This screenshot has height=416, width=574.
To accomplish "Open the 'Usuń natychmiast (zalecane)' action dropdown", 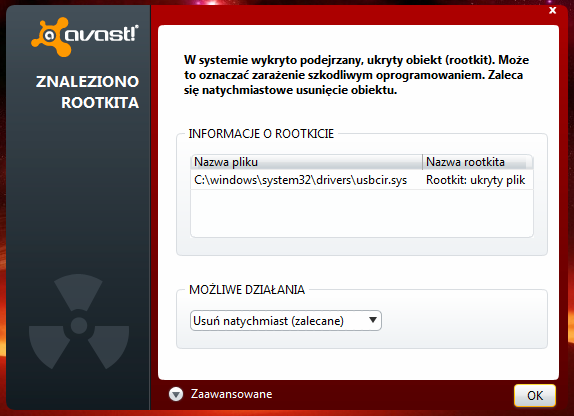I will click(x=286, y=321).
